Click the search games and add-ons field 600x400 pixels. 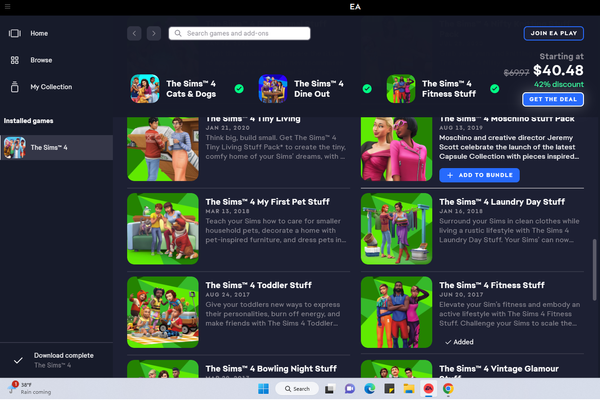[240, 33]
